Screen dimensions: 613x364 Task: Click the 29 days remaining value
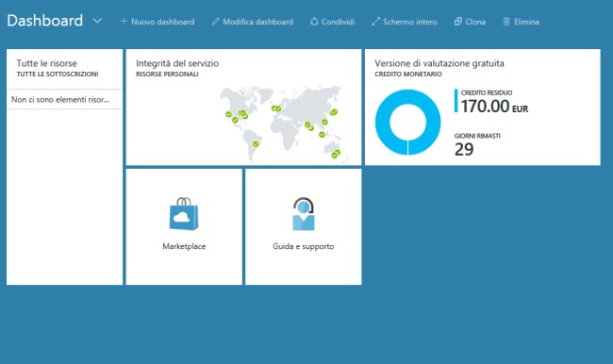(464, 149)
